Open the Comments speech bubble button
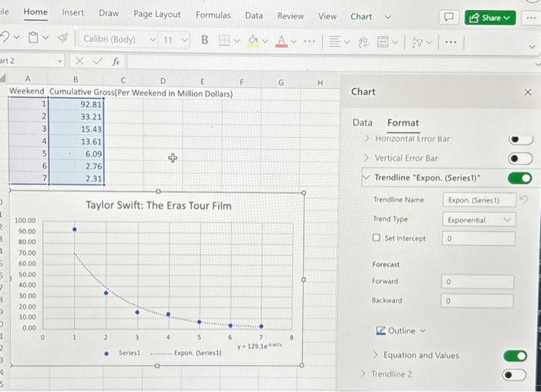Screen dimensions: 541x392 click(x=448, y=17)
